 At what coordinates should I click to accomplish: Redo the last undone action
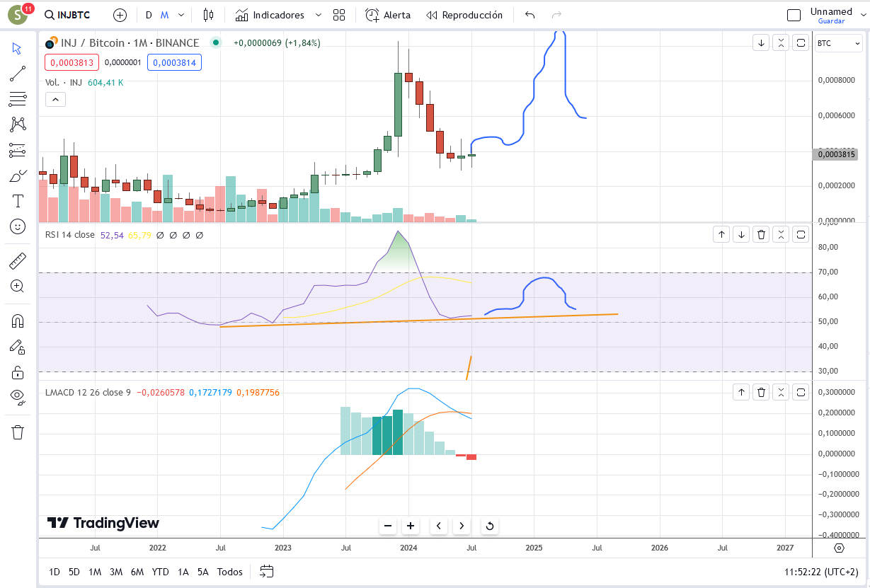[556, 15]
